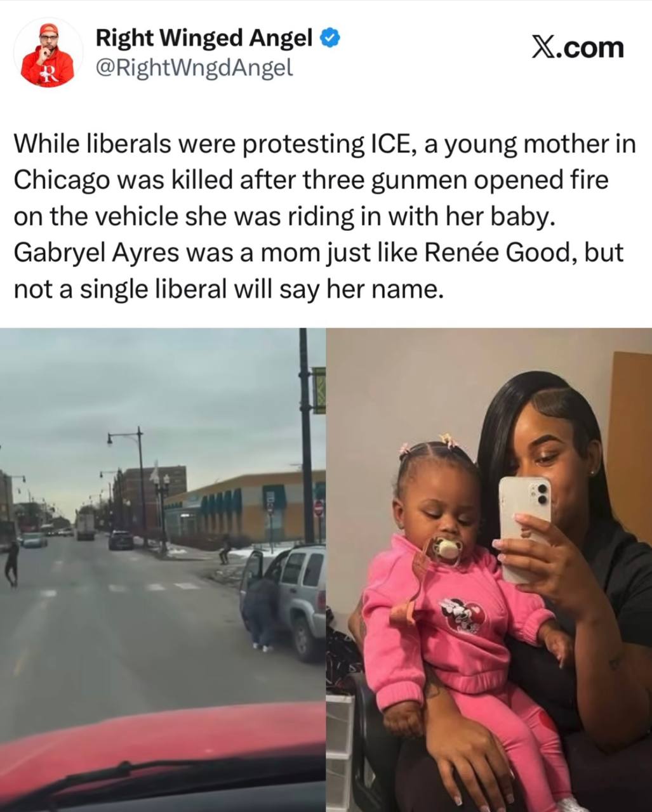The image size is (652, 812).
Task: Select the Right Winged Angel display name
Action: (x=204, y=38)
